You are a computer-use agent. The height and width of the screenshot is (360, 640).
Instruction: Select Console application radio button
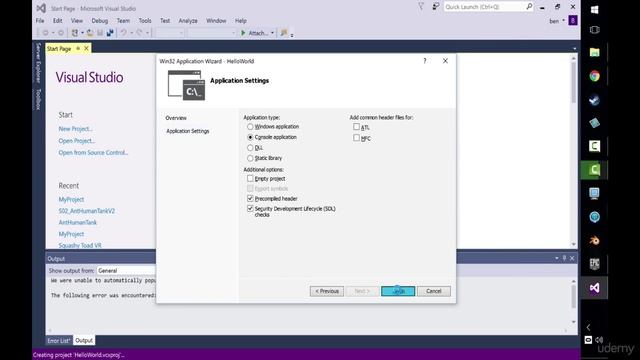coord(250,137)
